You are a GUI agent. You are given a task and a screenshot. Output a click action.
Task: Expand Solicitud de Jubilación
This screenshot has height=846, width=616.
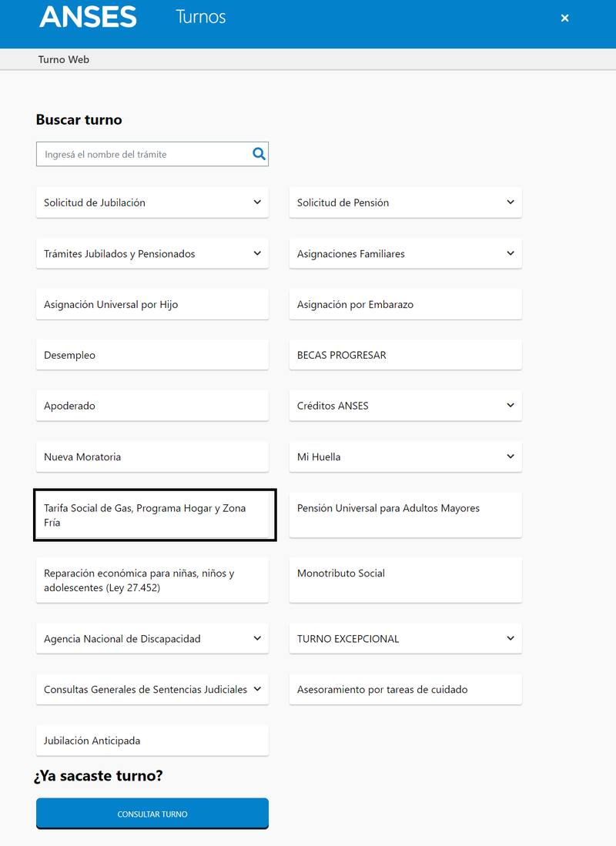[257, 202]
